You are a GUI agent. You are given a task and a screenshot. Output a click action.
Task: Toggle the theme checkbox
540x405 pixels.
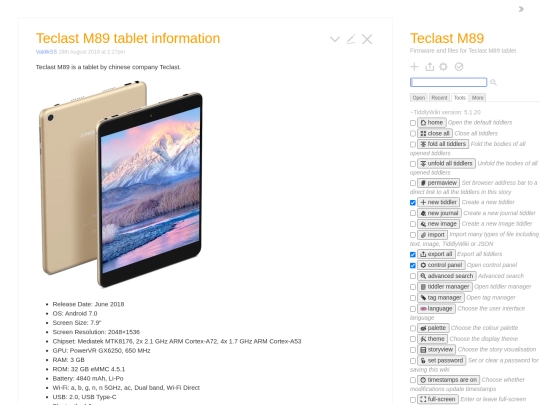413,339
